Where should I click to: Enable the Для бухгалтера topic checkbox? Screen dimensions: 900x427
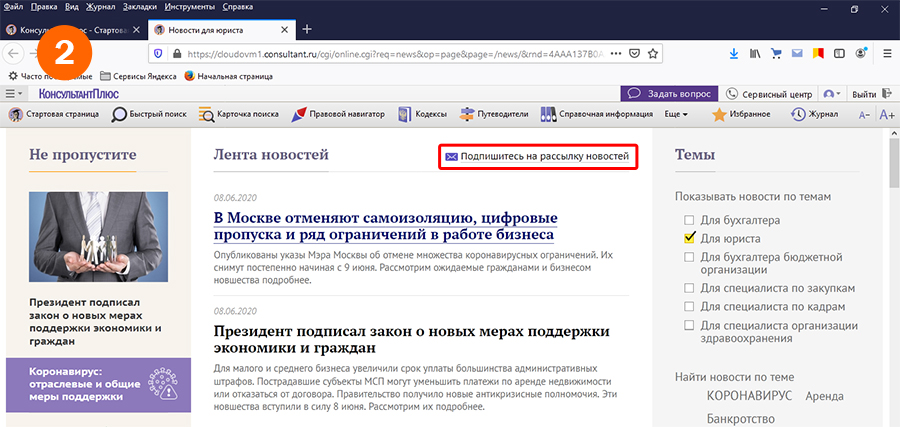click(689, 220)
